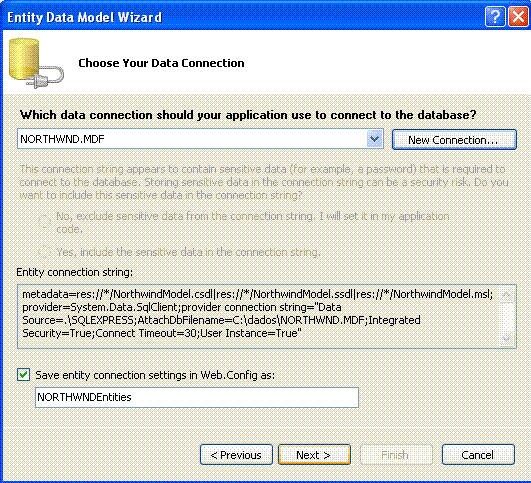Select 'No, exclude sensitive data' radio option
The height and width of the screenshot is (483, 531).
point(44,221)
